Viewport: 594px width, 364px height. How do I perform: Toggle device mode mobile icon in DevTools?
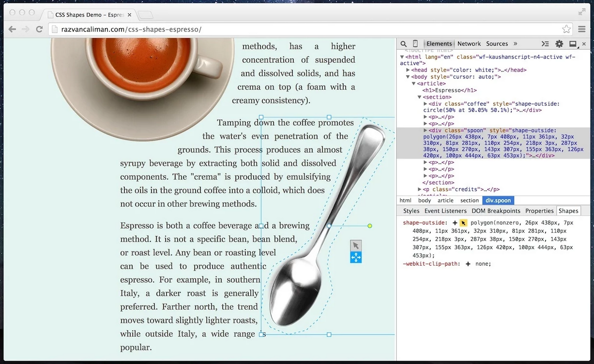pyautogui.click(x=415, y=44)
